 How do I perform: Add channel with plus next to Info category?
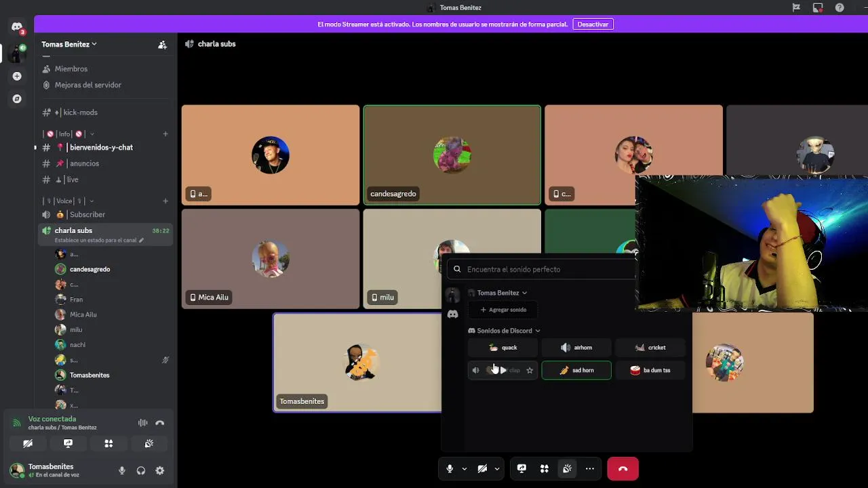click(x=165, y=134)
